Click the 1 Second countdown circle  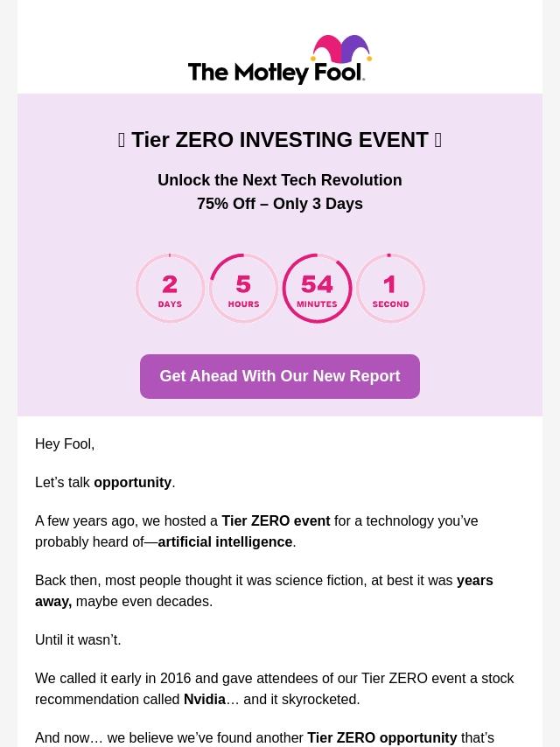click(390, 289)
